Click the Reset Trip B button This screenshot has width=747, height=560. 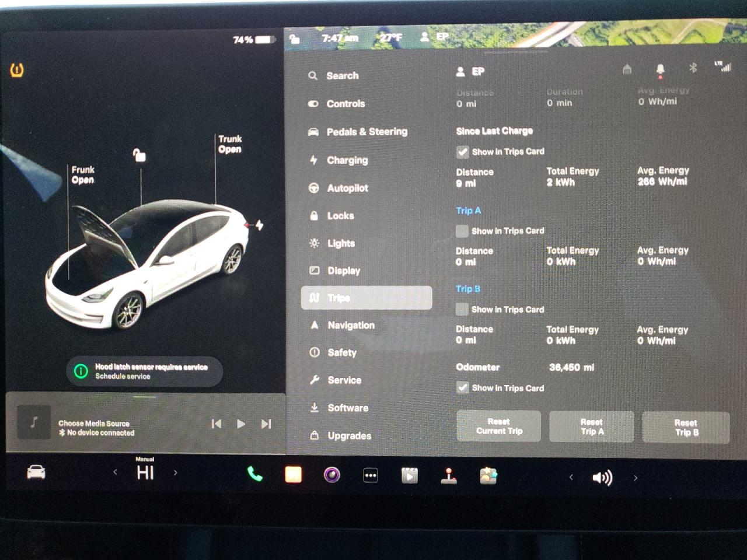click(x=686, y=428)
